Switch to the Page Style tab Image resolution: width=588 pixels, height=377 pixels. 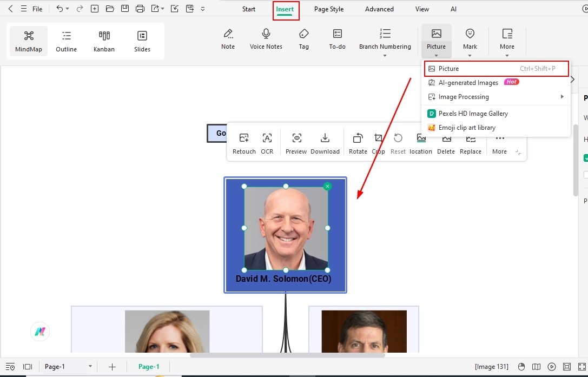point(328,9)
